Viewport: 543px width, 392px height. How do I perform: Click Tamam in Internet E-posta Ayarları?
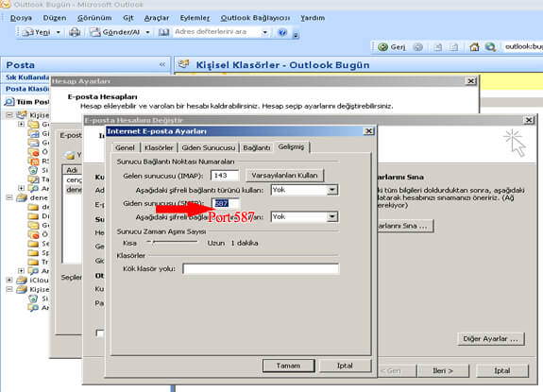coord(288,366)
